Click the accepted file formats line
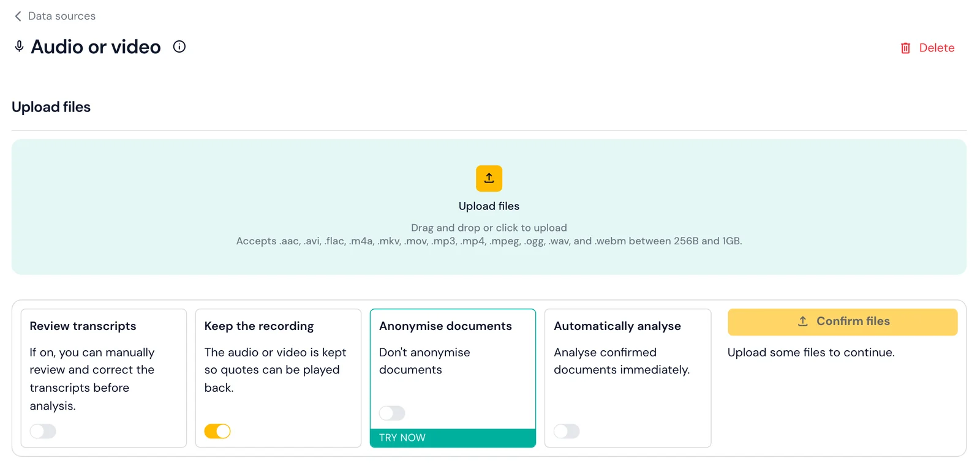 (x=489, y=241)
